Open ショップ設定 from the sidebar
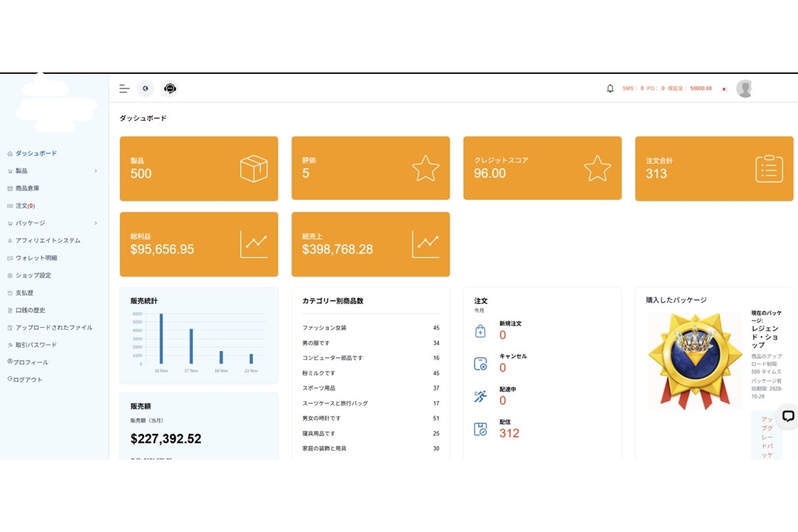 (33, 275)
